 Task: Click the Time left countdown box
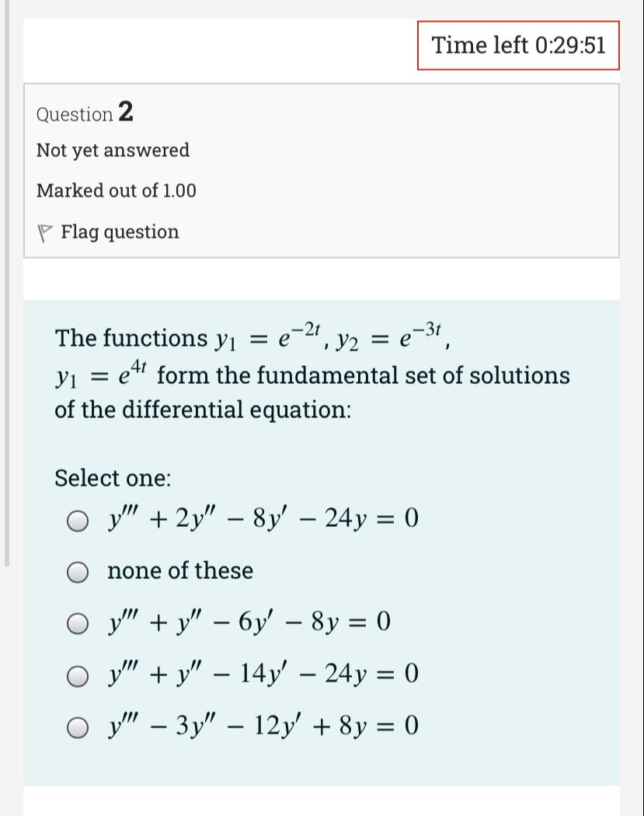518,45
